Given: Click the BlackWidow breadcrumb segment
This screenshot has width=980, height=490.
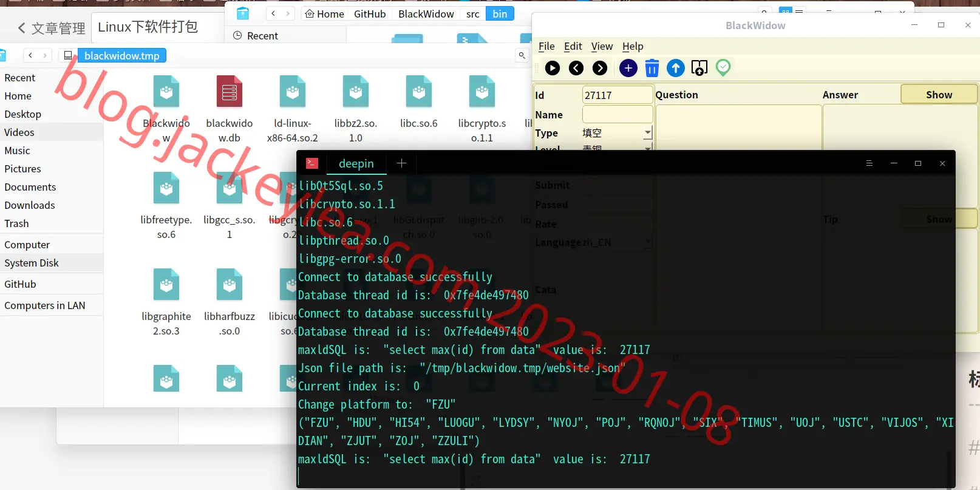Looking at the screenshot, I should tap(426, 14).
